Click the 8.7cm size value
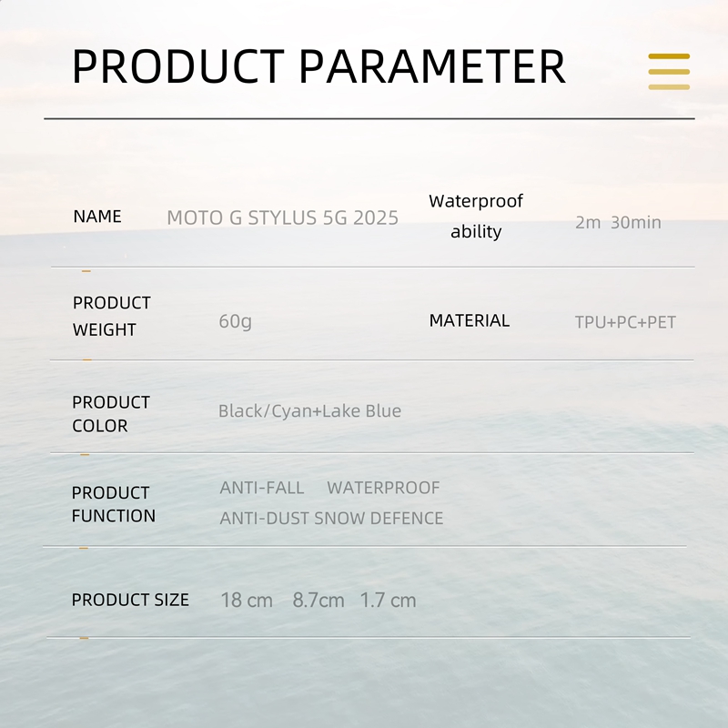 [318, 601]
